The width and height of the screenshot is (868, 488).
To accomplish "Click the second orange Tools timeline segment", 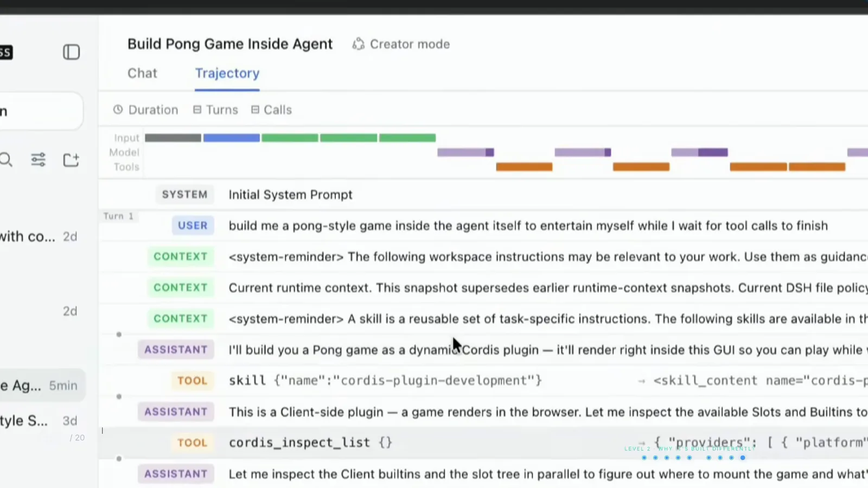I will click(x=641, y=167).
